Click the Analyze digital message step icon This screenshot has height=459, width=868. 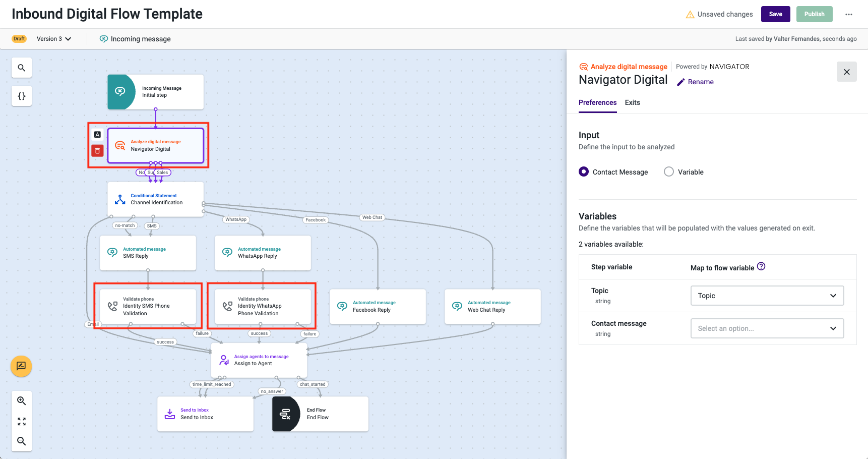[120, 145]
